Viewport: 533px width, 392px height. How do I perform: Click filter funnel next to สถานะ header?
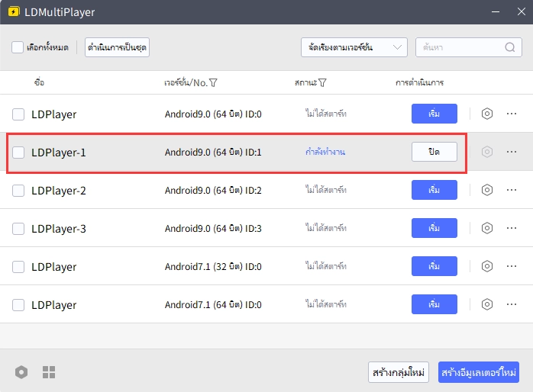coord(322,82)
